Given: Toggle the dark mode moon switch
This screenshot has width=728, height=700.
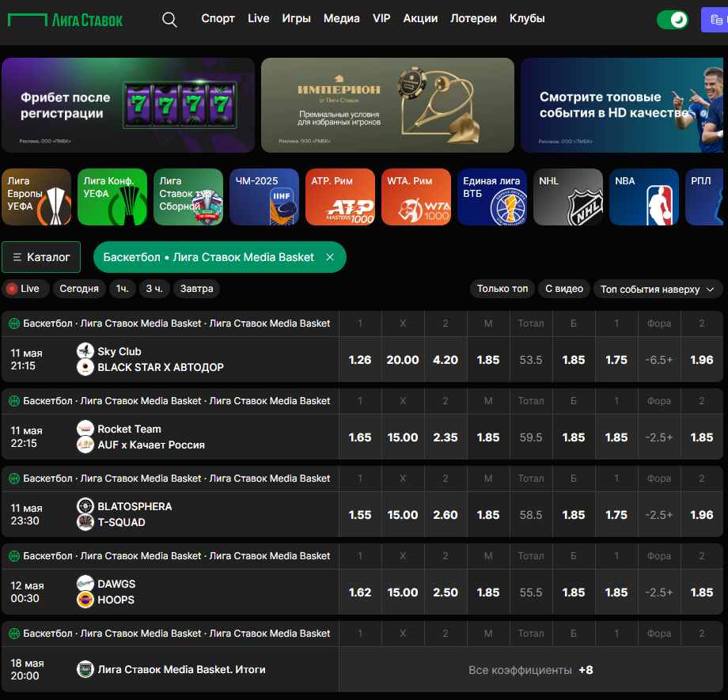Looking at the screenshot, I should [x=673, y=20].
